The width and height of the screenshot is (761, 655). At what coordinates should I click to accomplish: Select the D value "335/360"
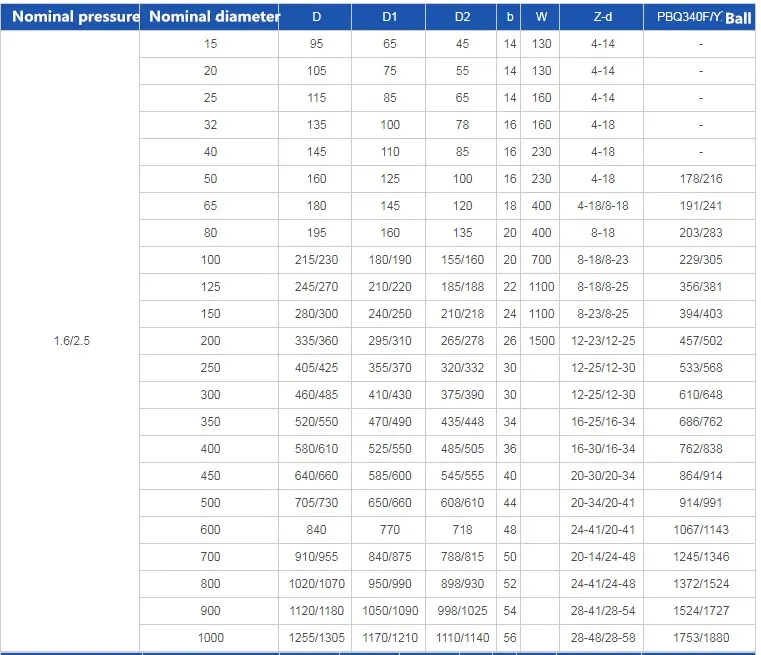point(316,341)
